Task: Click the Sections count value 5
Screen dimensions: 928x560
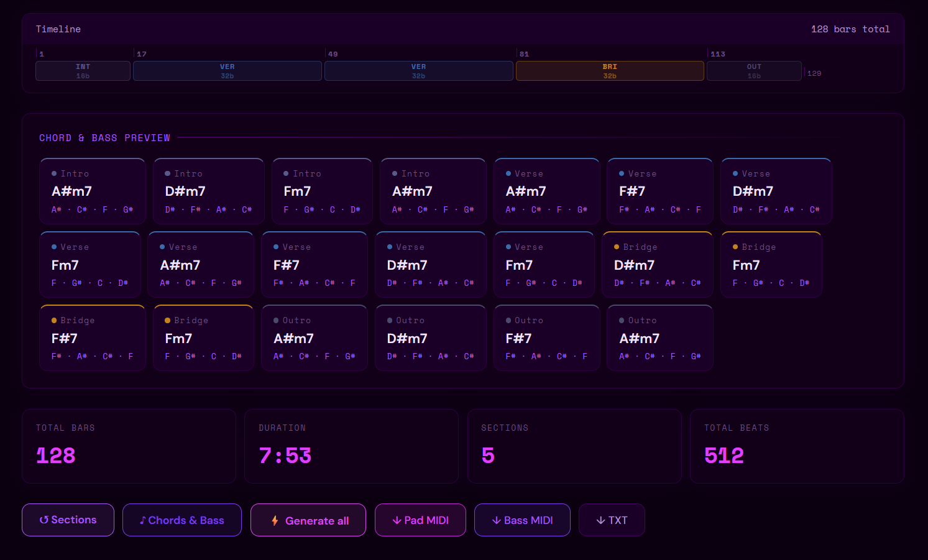Action: (x=489, y=456)
